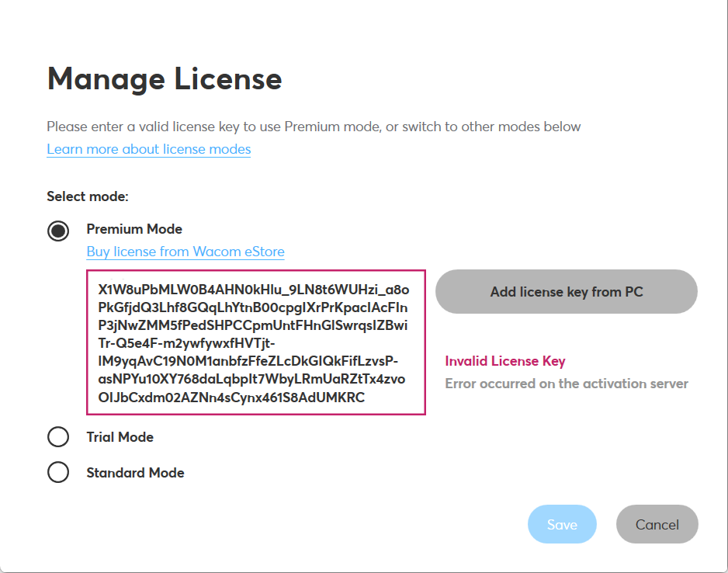Select the Standard Mode radio button
Image resolution: width=728 pixels, height=573 pixels.
58,472
